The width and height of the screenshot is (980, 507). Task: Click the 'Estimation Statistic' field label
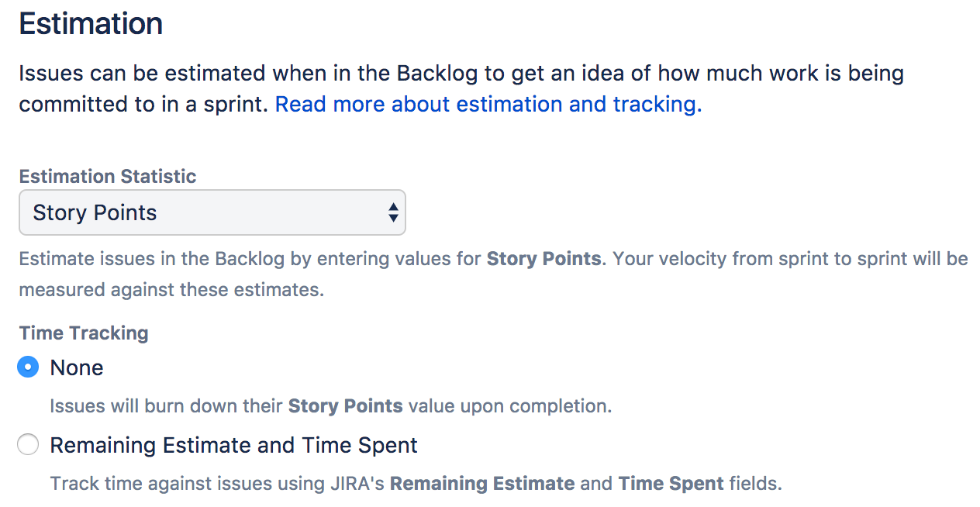[108, 176]
